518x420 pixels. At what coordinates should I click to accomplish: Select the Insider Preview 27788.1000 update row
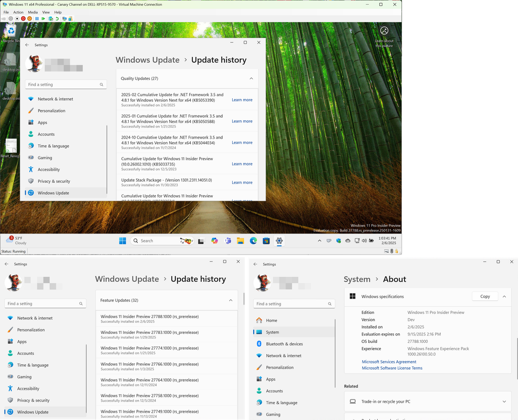[x=167, y=319]
